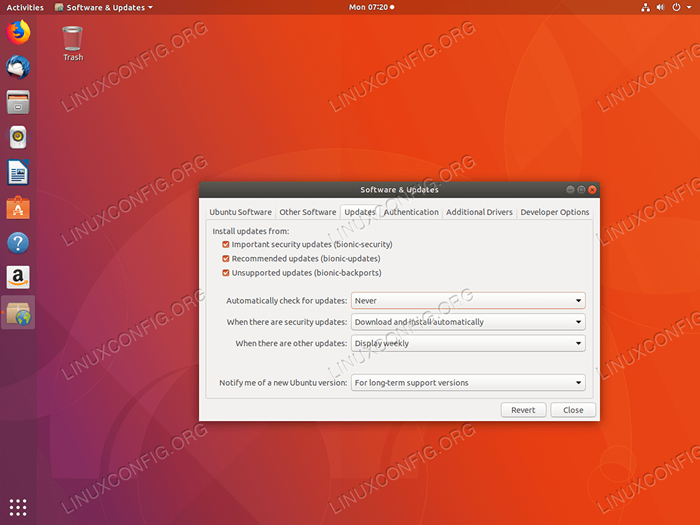Click the Amazon launcher icon
Image resolution: width=700 pixels, height=525 pixels.
point(18,277)
